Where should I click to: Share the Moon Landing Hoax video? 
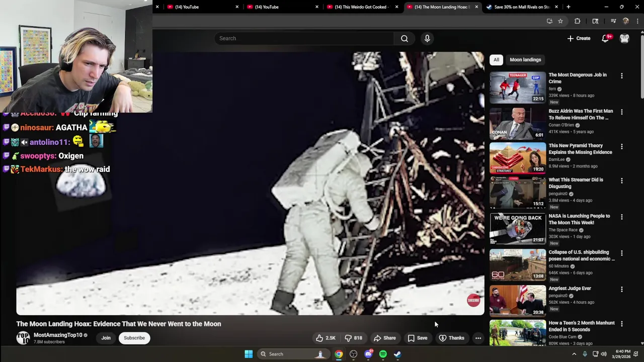coord(385,338)
